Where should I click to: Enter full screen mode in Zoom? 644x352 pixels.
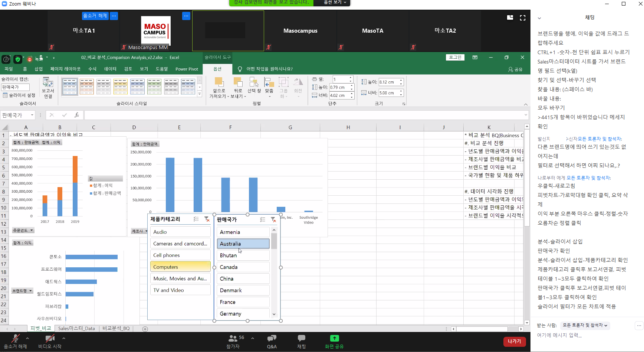tap(523, 18)
